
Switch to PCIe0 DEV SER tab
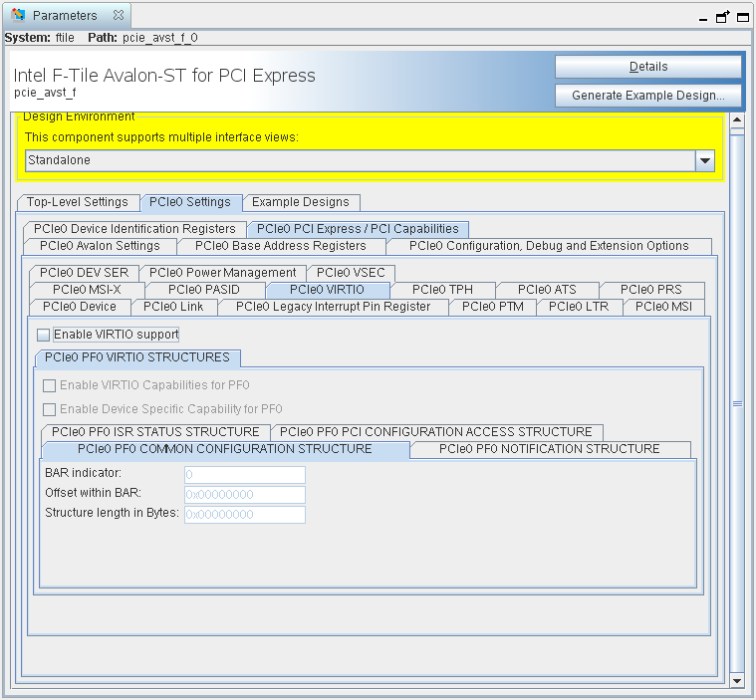coord(85,273)
